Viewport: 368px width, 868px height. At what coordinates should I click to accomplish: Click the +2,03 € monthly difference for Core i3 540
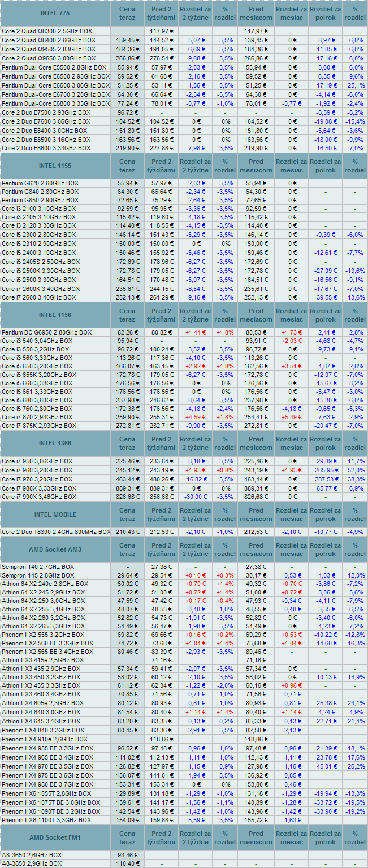pyautogui.click(x=292, y=341)
